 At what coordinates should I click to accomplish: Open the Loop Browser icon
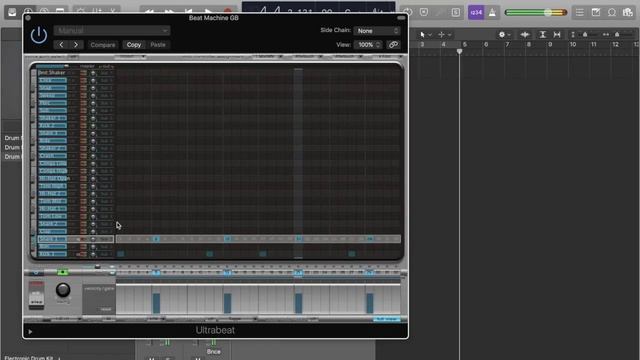pyautogui.click(x=612, y=13)
